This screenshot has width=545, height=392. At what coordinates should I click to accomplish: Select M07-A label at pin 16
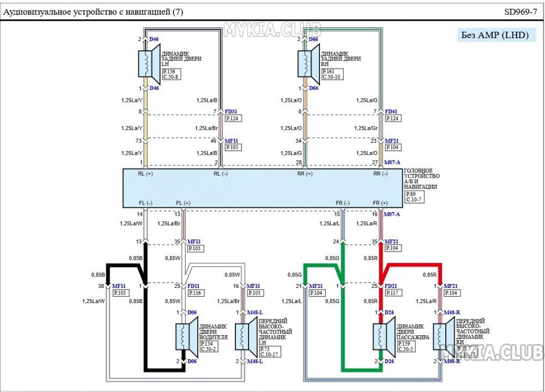click(x=392, y=214)
